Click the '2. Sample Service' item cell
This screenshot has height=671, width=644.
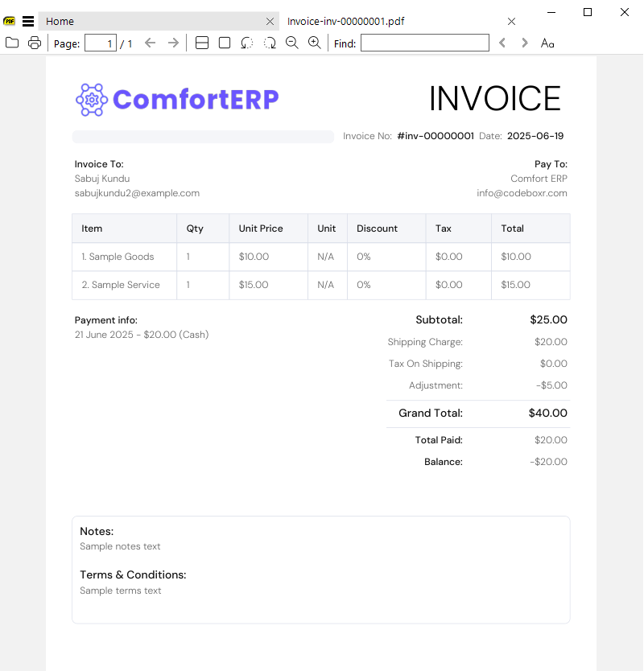pos(124,285)
